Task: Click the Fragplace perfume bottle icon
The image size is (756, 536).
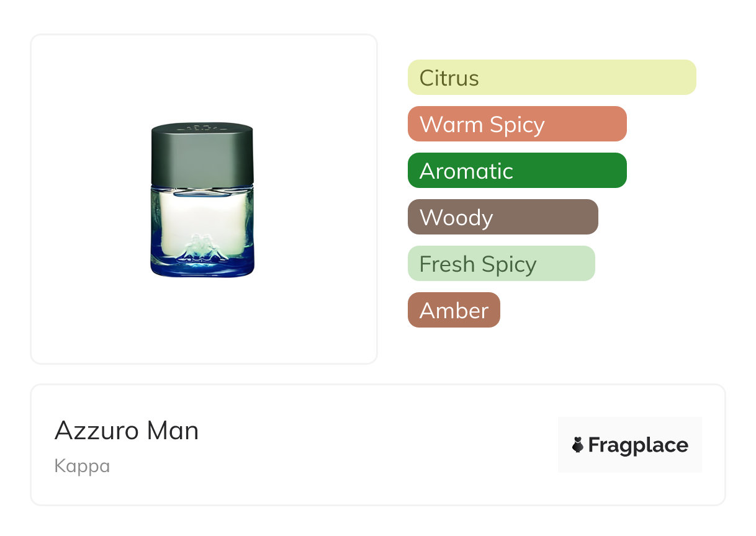Action: point(578,445)
